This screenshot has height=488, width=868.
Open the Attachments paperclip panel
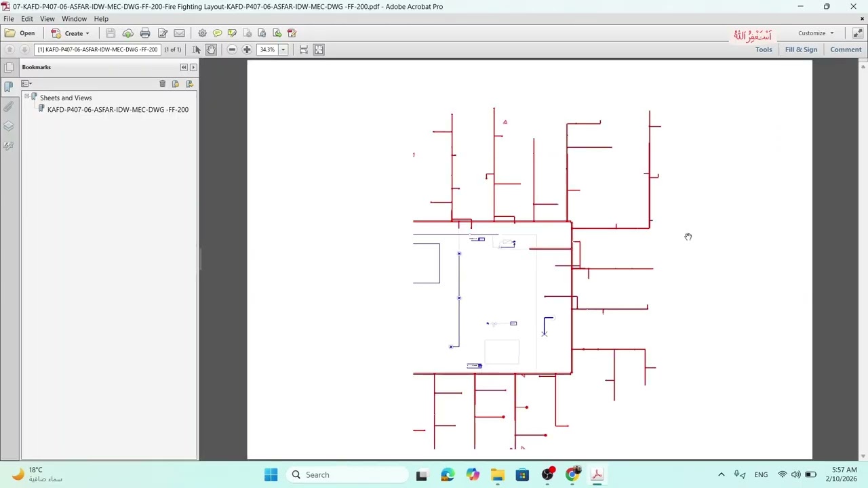(x=9, y=106)
